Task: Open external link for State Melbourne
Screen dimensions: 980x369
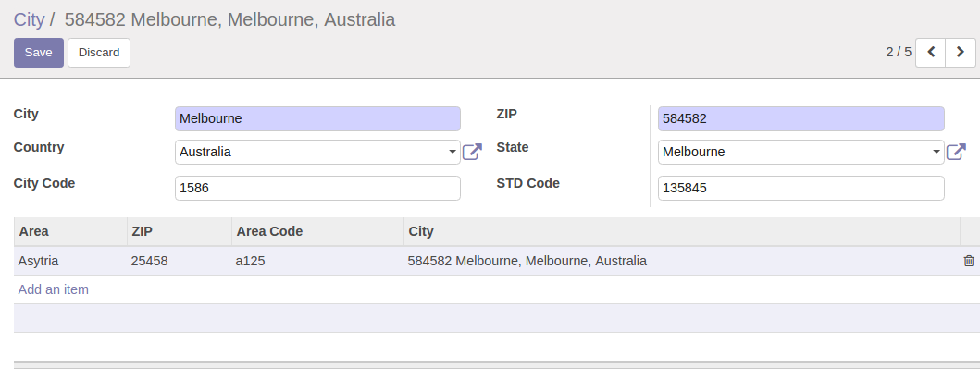Action: (x=956, y=152)
